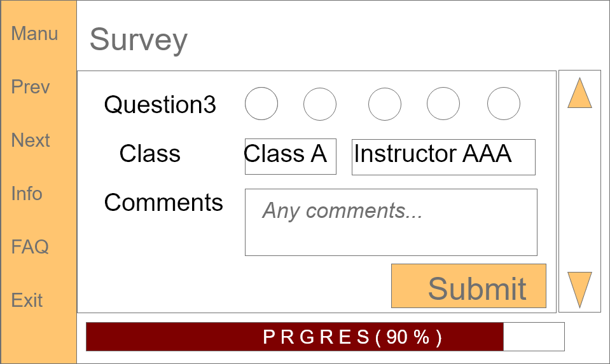Click the scroll down arrow

[579, 289]
